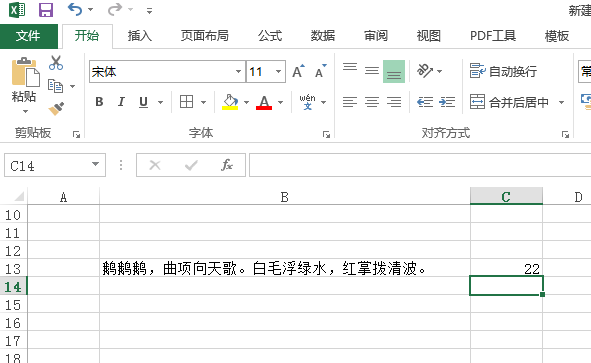Expand the font name dropdown arrow
The image size is (591, 363).
pos(238,72)
